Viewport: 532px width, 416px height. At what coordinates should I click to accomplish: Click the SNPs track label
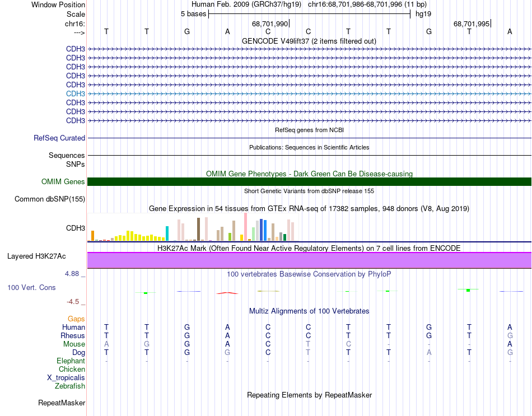pyautogui.click(x=76, y=164)
